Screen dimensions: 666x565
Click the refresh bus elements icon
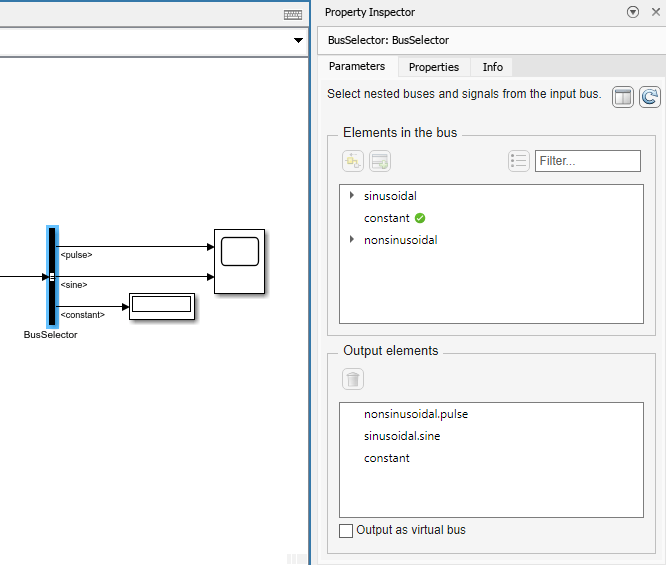coord(650,97)
